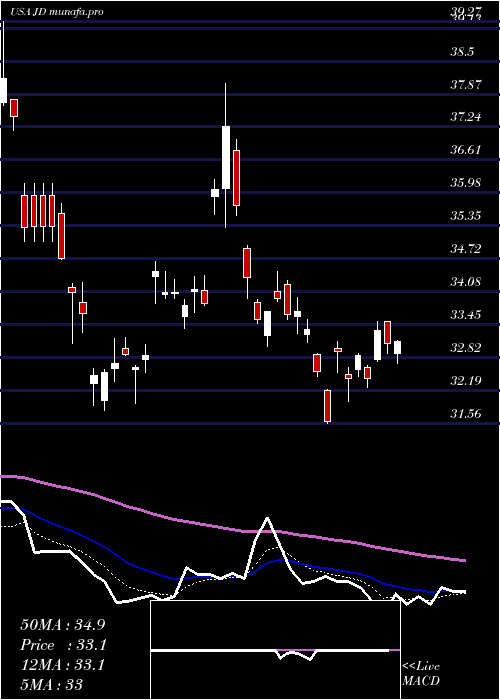
Task: Select the 33.45 price axis label
Action: coord(466,315)
